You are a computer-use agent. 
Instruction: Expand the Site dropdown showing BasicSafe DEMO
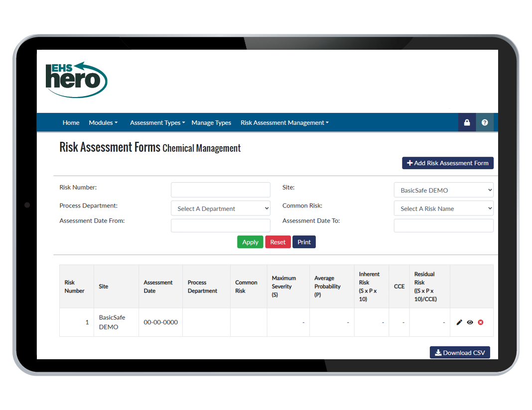[443, 190]
